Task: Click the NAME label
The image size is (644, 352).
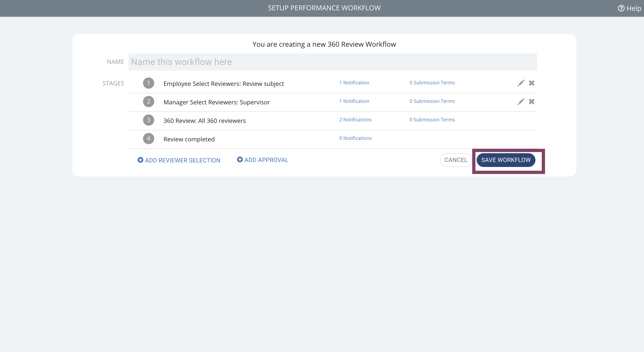Action: [x=115, y=62]
